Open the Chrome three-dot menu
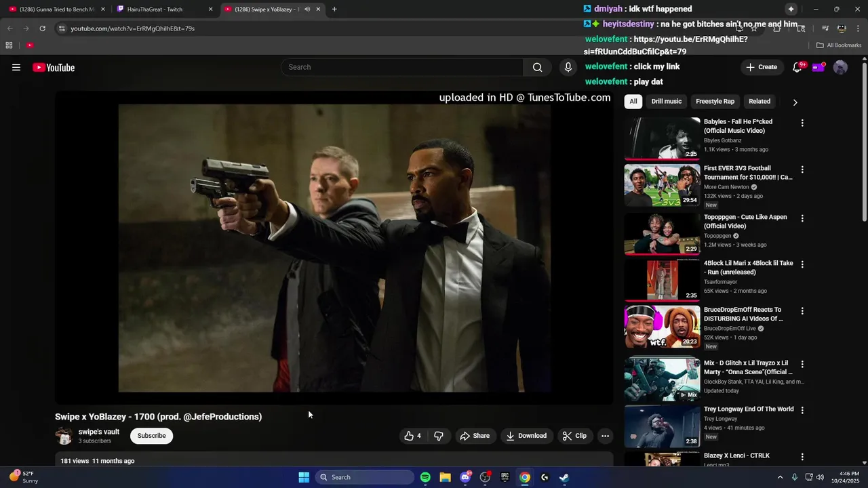 coord(858,28)
